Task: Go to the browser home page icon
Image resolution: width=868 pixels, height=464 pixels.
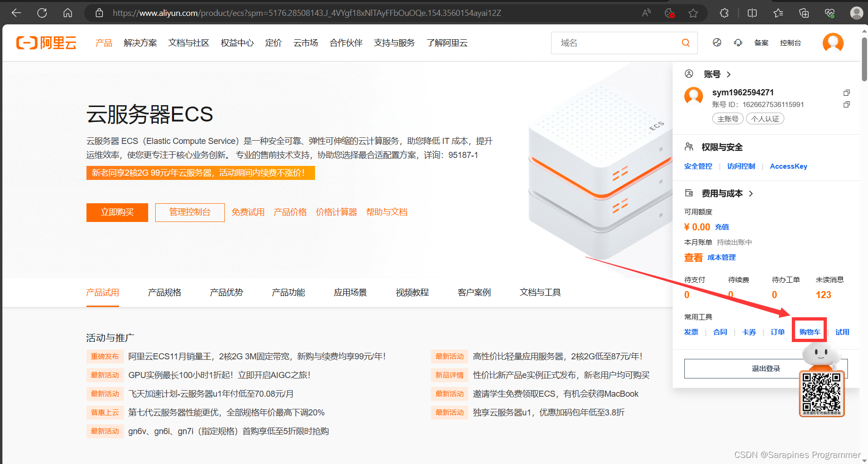Action: [x=68, y=13]
